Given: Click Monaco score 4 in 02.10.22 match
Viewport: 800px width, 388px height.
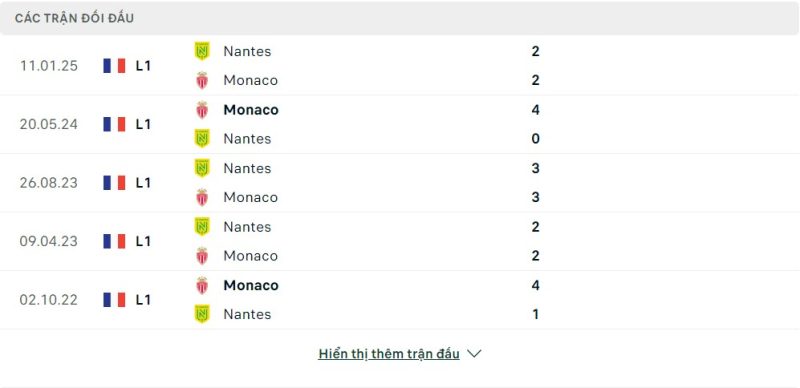Looking at the screenshot, I should tap(535, 285).
